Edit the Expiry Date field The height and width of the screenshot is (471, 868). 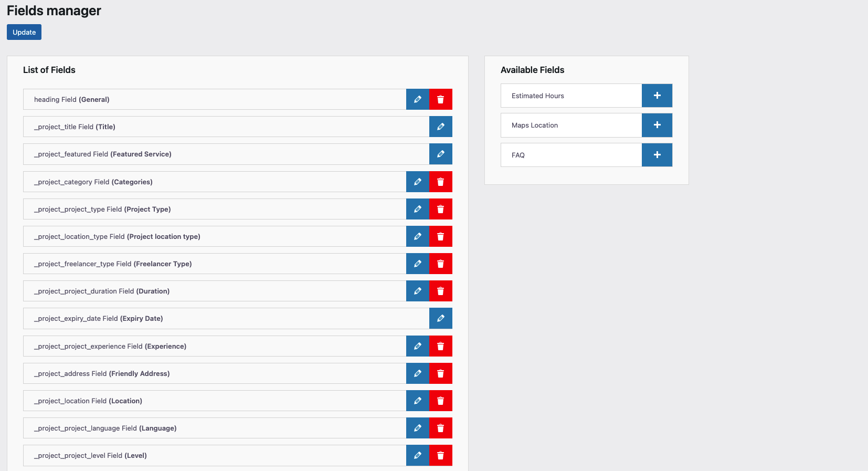point(440,318)
